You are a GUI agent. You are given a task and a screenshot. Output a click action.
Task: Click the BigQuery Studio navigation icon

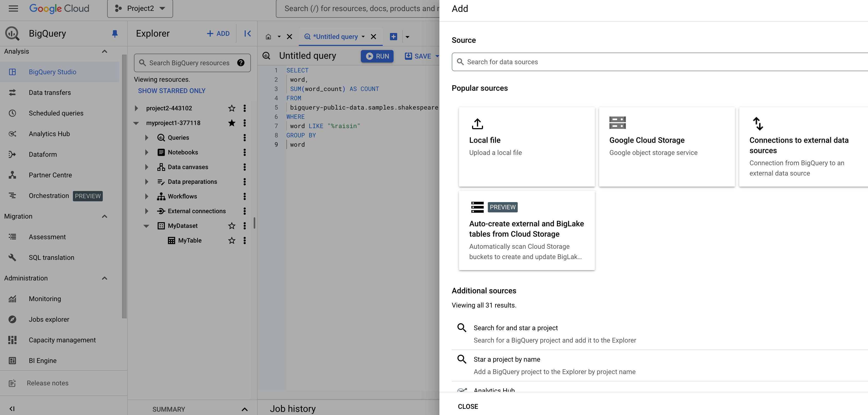click(x=12, y=71)
